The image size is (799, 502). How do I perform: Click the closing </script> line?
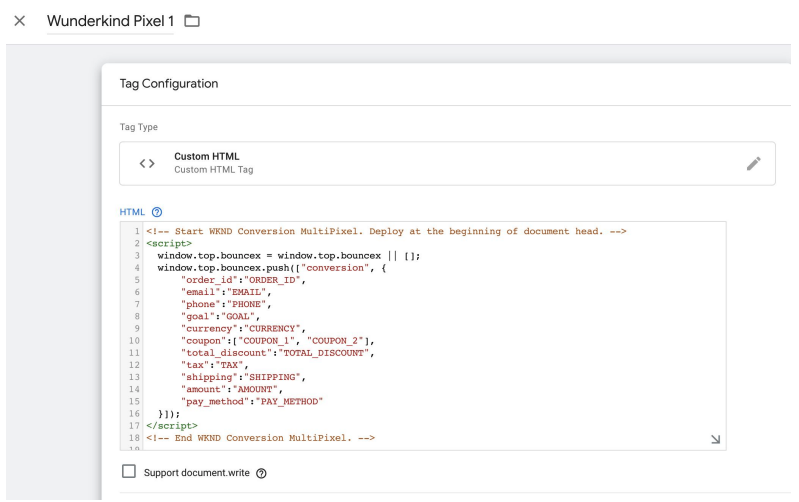[172, 426]
